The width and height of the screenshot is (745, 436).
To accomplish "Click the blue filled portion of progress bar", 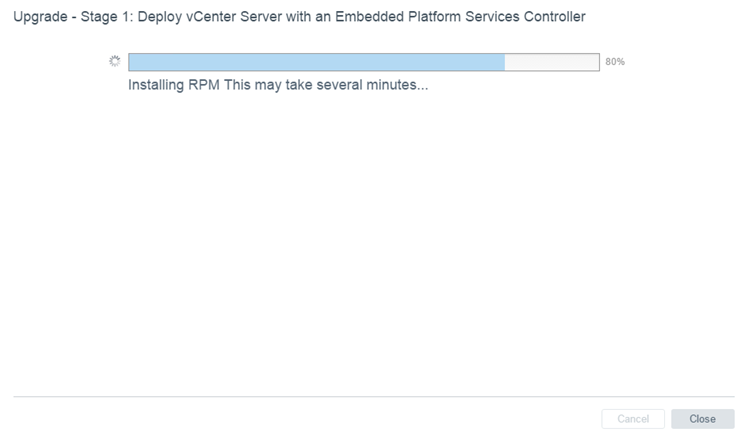I will (316, 62).
